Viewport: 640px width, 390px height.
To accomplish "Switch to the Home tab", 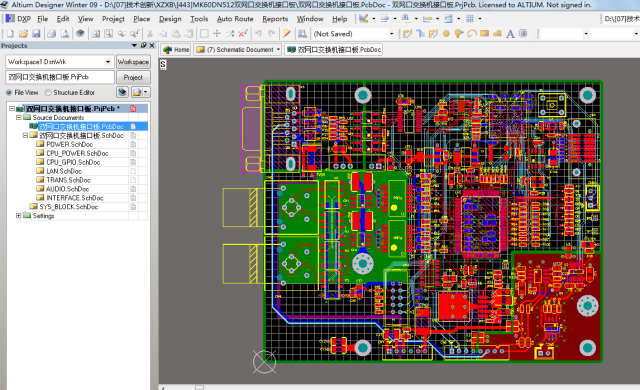I will (176, 50).
